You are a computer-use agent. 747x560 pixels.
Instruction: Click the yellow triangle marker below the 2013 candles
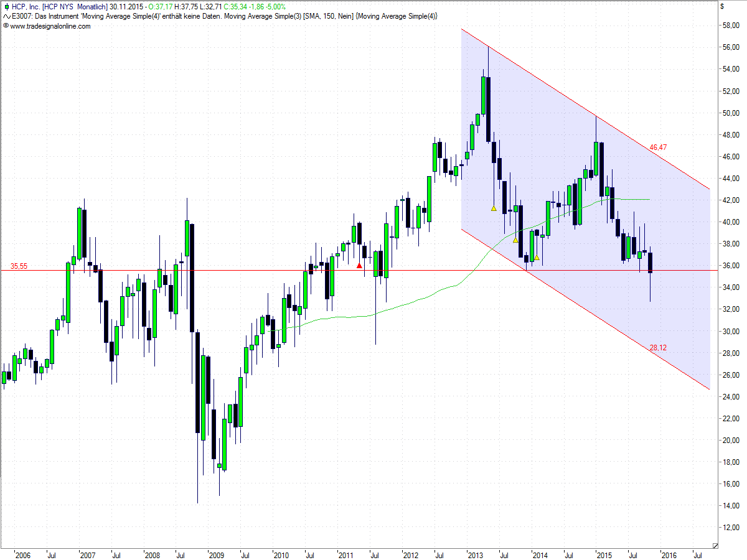494,208
